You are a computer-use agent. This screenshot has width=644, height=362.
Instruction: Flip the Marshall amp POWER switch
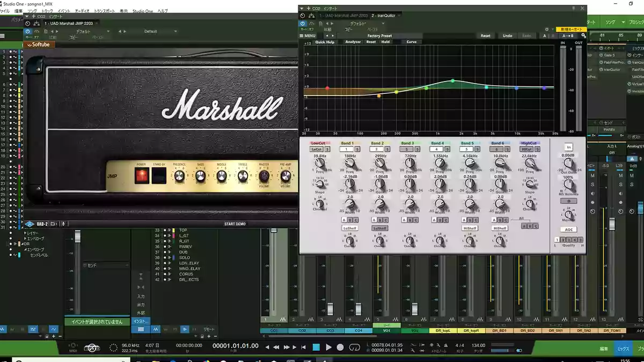tap(142, 175)
